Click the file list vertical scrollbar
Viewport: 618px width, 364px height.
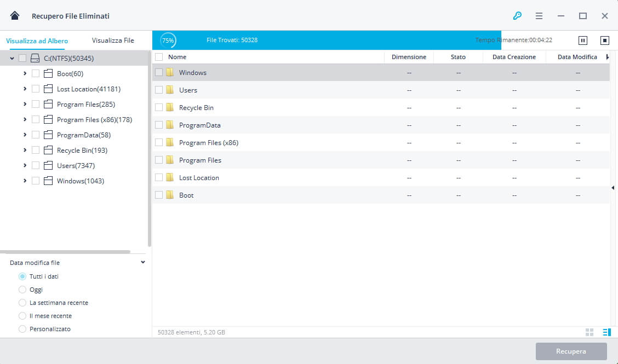coord(614,188)
